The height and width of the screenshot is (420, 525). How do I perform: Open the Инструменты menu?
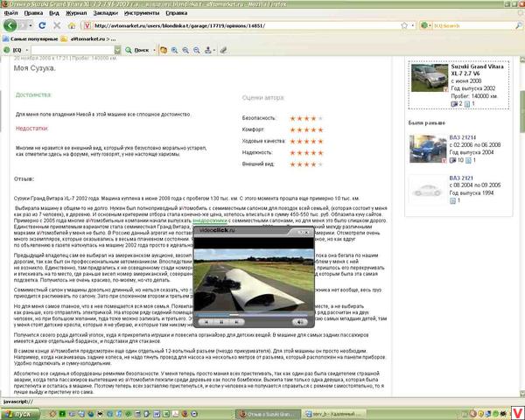pos(142,13)
